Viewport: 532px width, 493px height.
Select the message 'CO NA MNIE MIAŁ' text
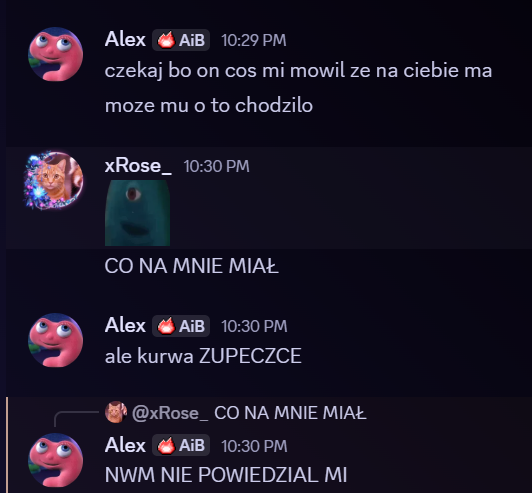pyautogui.click(x=192, y=266)
